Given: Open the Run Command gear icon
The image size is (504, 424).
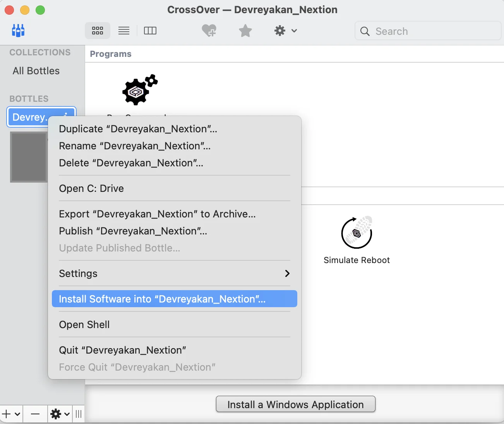Looking at the screenshot, I should 140,90.
